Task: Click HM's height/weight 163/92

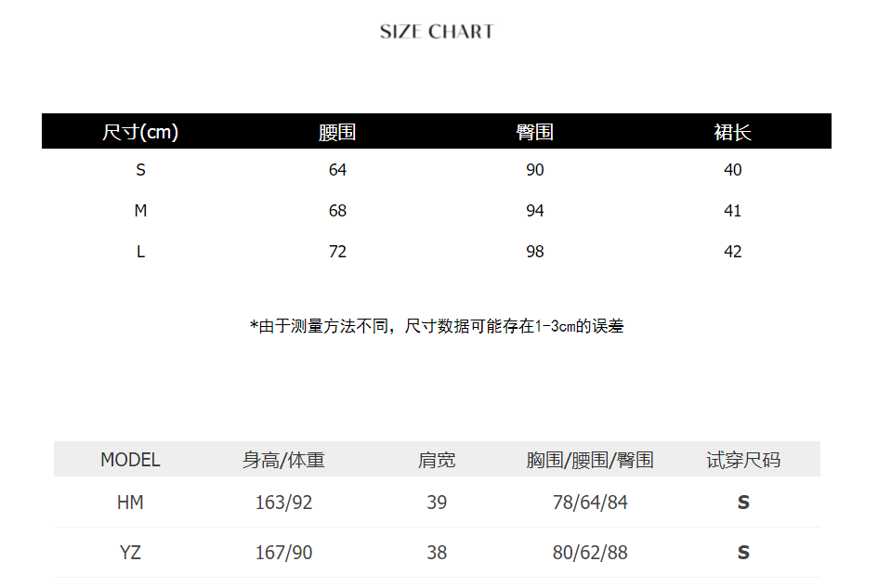Action: click(x=283, y=503)
